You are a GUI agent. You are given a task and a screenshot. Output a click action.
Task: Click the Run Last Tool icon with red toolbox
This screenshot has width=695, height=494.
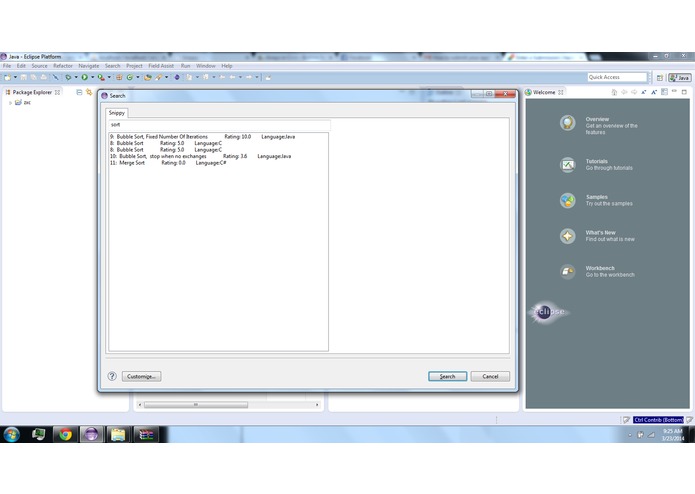point(101,77)
